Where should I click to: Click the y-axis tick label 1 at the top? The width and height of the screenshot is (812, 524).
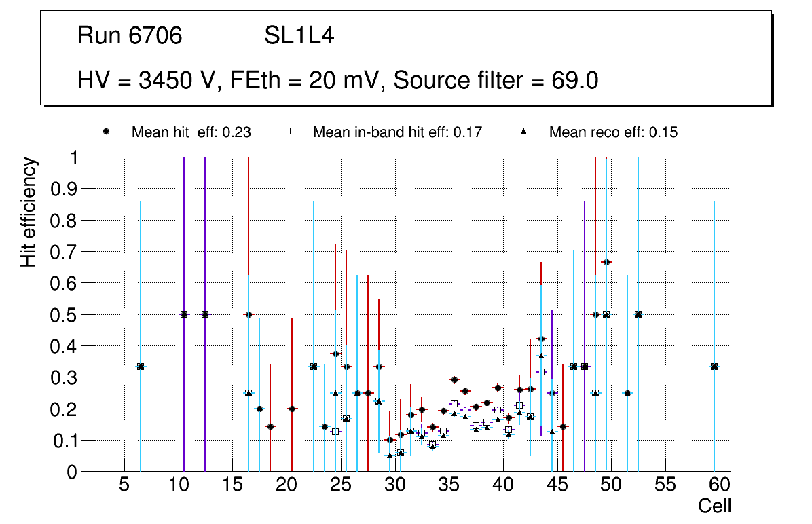point(73,157)
